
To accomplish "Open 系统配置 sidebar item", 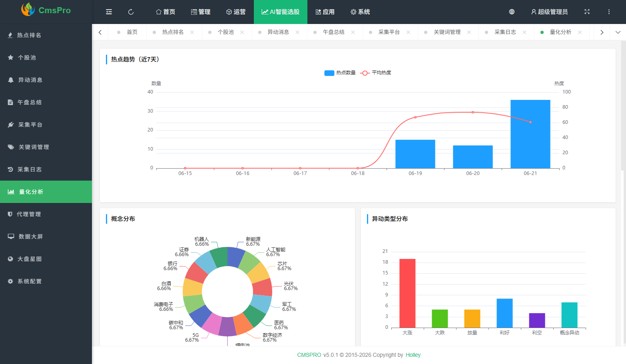I will pos(46,281).
